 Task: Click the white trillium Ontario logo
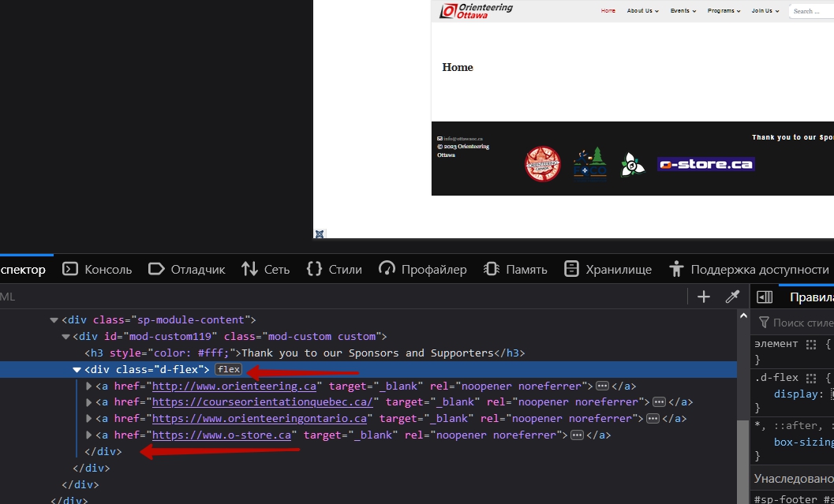[x=632, y=164]
